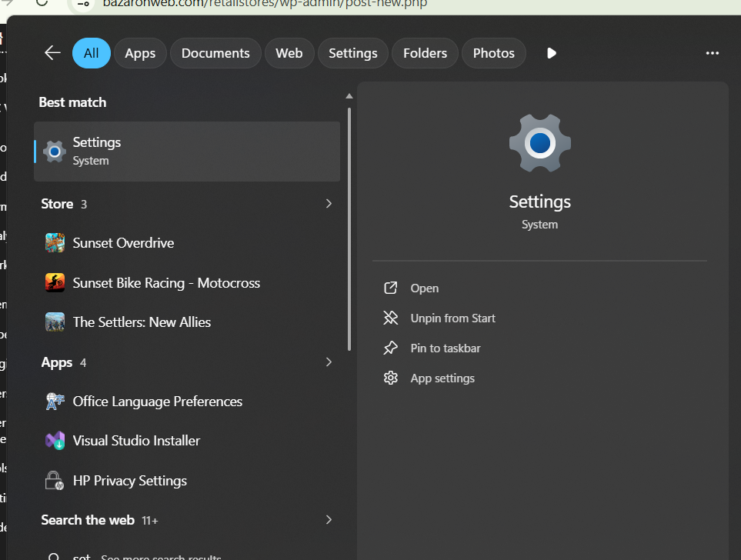741x560 pixels.
Task: Switch to the Apps filter tab
Action: (x=140, y=53)
